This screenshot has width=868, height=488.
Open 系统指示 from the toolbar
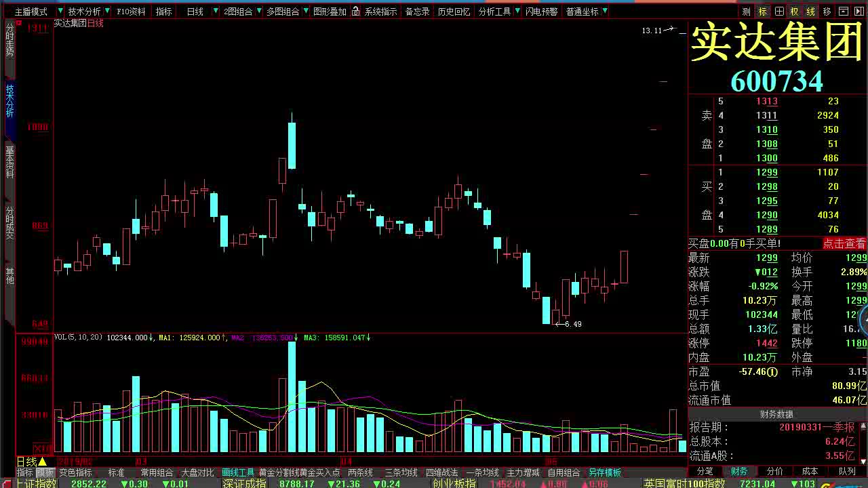point(380,12)
